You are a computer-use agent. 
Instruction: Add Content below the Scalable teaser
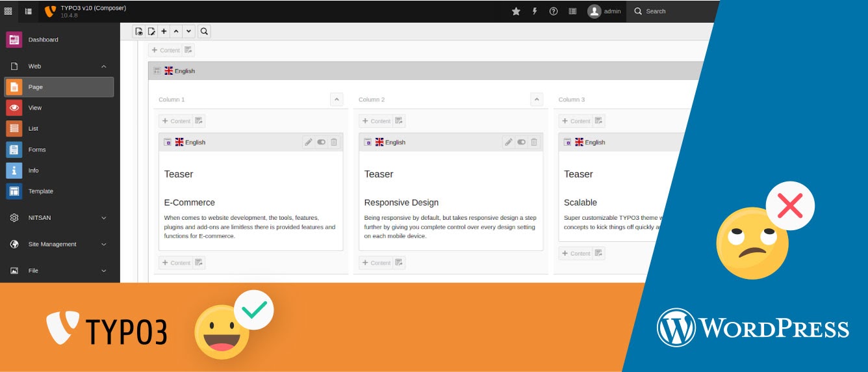pos(576,254)
